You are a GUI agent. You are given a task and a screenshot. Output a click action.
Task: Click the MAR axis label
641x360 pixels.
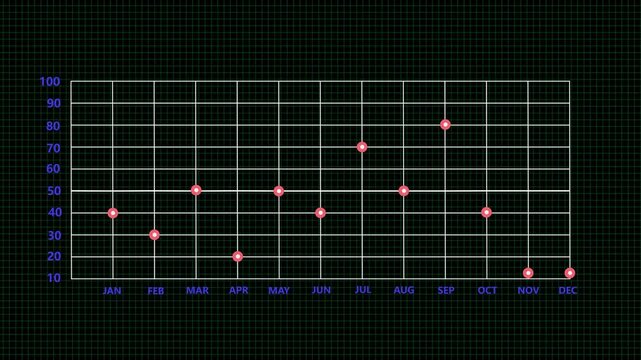(x=197, y=291)
